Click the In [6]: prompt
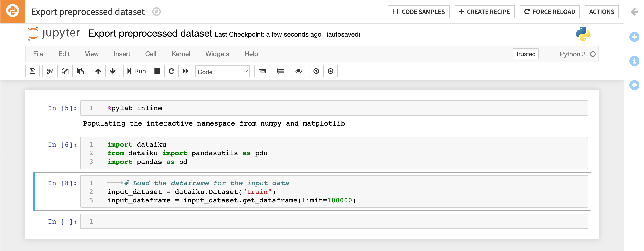The width and height of the screenshot is (644, 251). 62,145
